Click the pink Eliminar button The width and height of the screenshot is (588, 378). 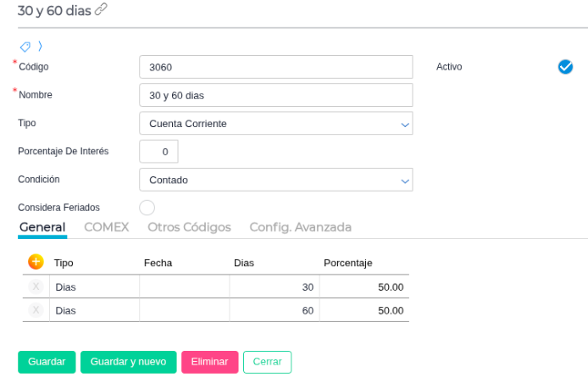pos(209,362)
